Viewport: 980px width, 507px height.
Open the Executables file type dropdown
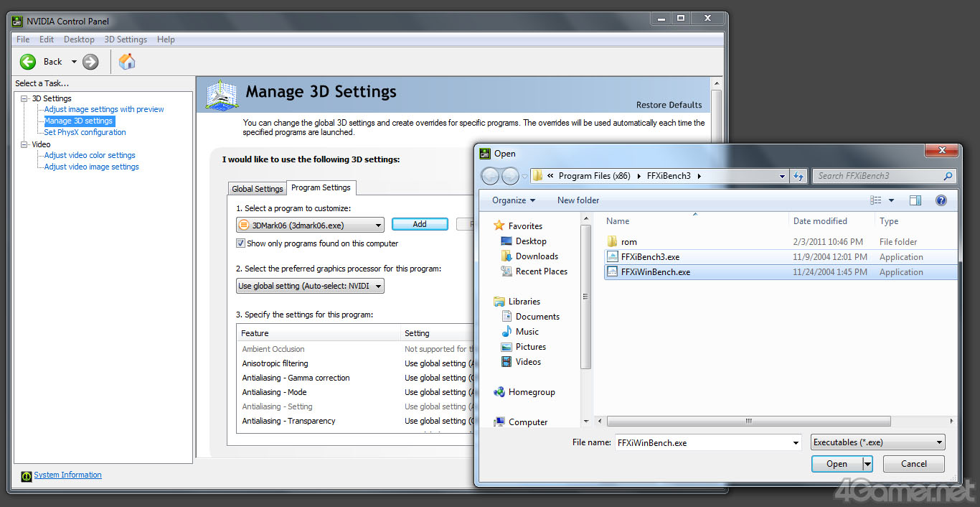pos(877,442)
